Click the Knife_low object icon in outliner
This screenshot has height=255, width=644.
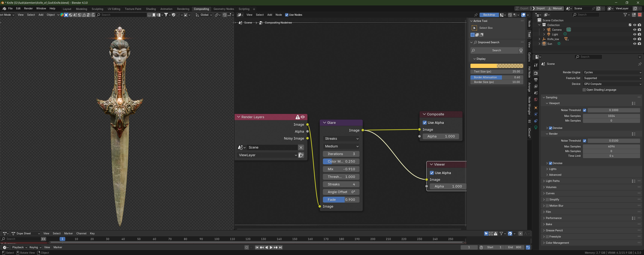click(544, 39)
